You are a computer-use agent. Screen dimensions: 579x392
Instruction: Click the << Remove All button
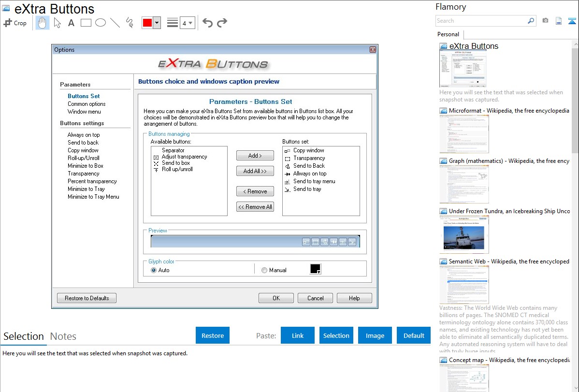coord(255,207)
